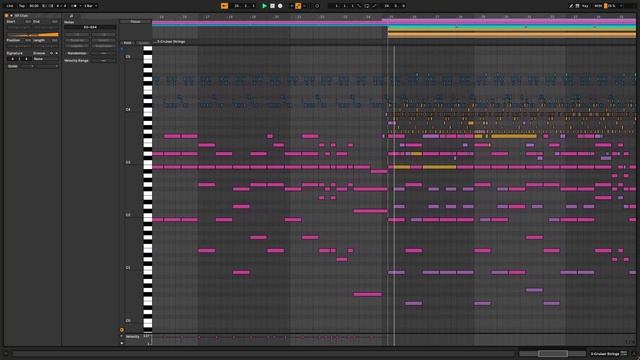
Task: Click the 3-Cruiser Strings clip header label
Action: (x=171, y=42)
